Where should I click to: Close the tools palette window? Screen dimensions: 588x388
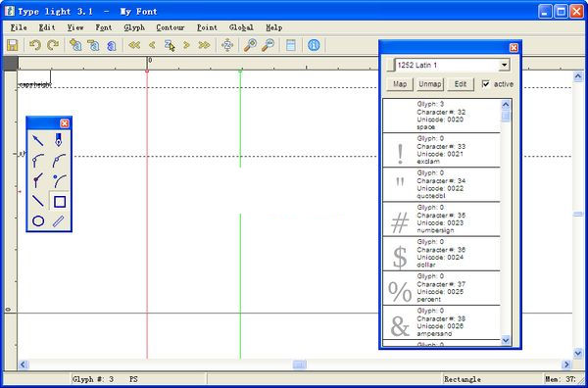click(65, 123)
